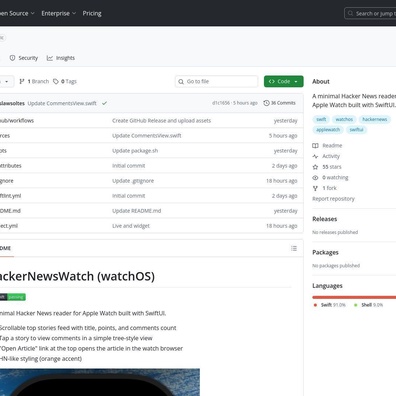Open the Insights tab
This screenshot has height=396, width=396.
tap(61, 58)
